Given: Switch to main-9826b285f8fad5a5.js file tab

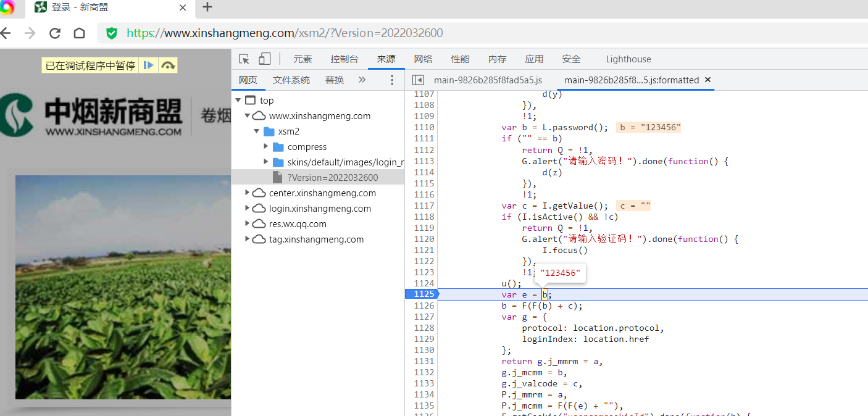Looking at the screenshot, I should point(488,80).
